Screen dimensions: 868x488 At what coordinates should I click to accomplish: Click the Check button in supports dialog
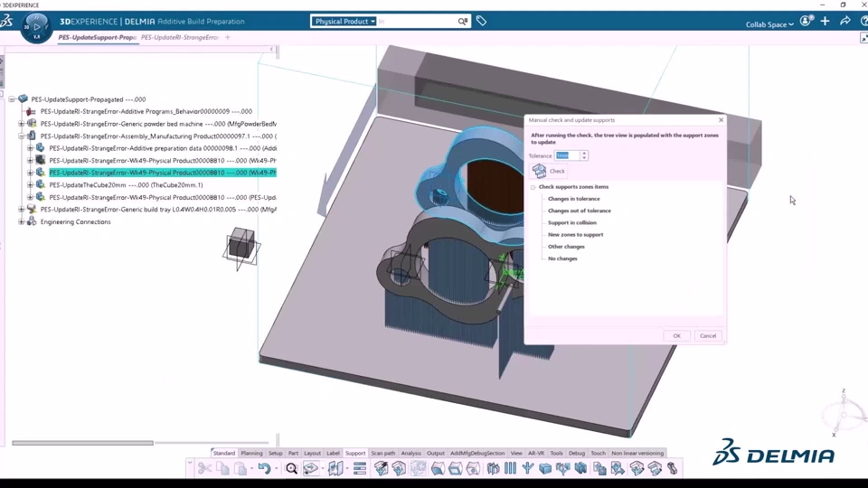(549, 171)
